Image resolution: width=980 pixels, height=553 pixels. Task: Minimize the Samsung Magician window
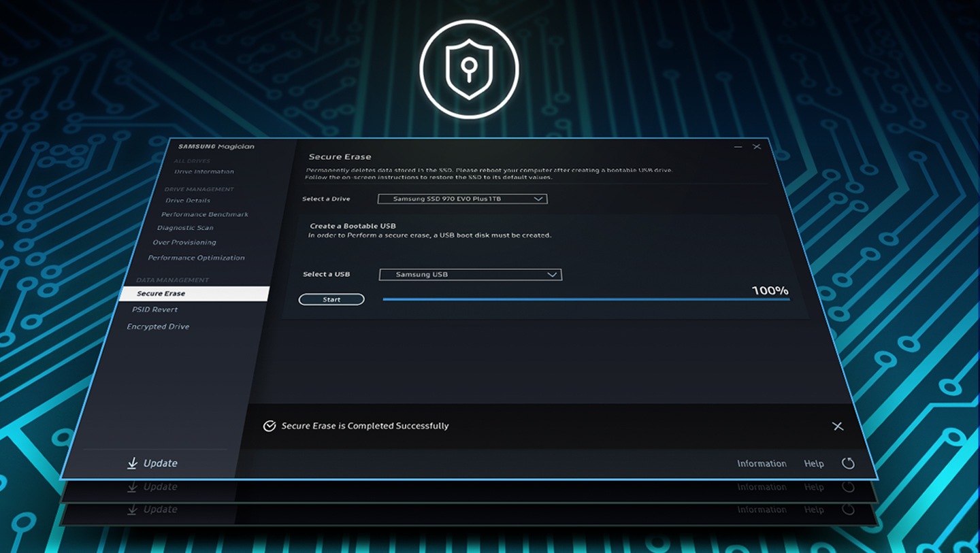(738, 146)
